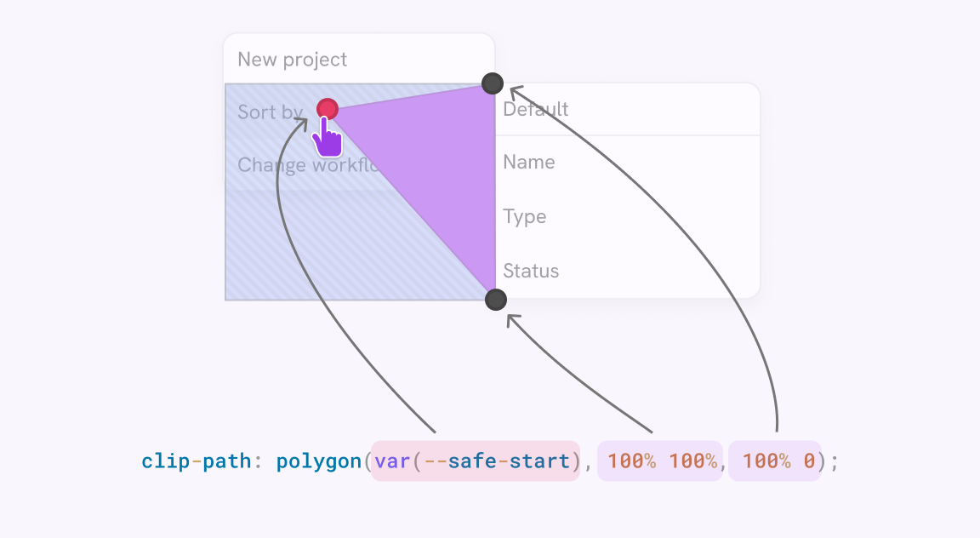The image size is (980, 538).
Task: Click the red dot at the cursor position
Action: [x=328, y=108]
